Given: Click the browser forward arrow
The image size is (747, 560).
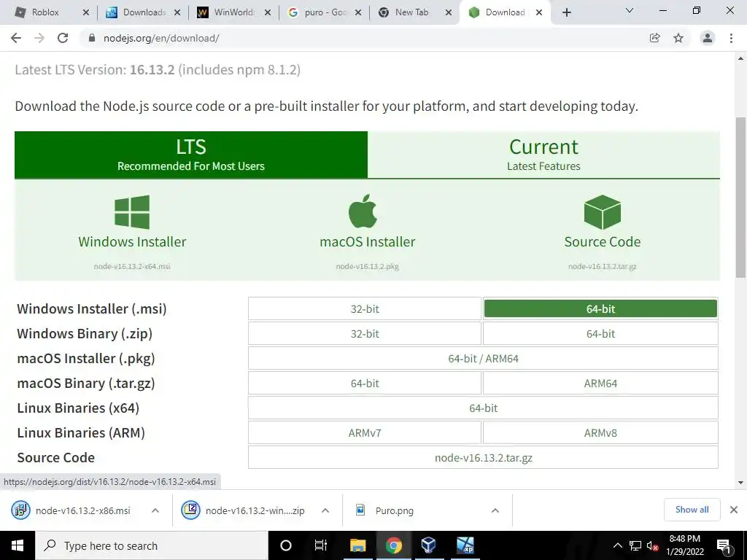Looking at the screenshot, I should coord(39,38).
